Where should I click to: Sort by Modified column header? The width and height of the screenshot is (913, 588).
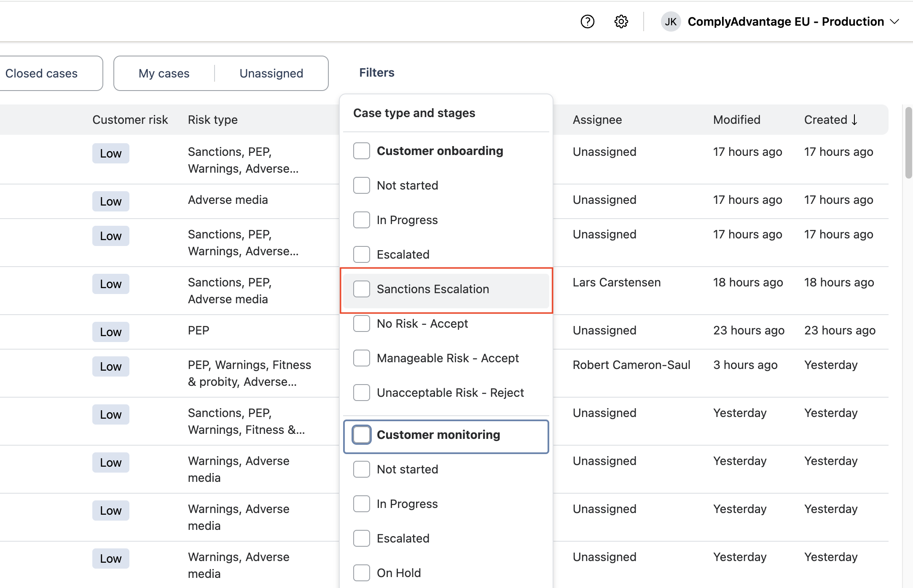736,120
